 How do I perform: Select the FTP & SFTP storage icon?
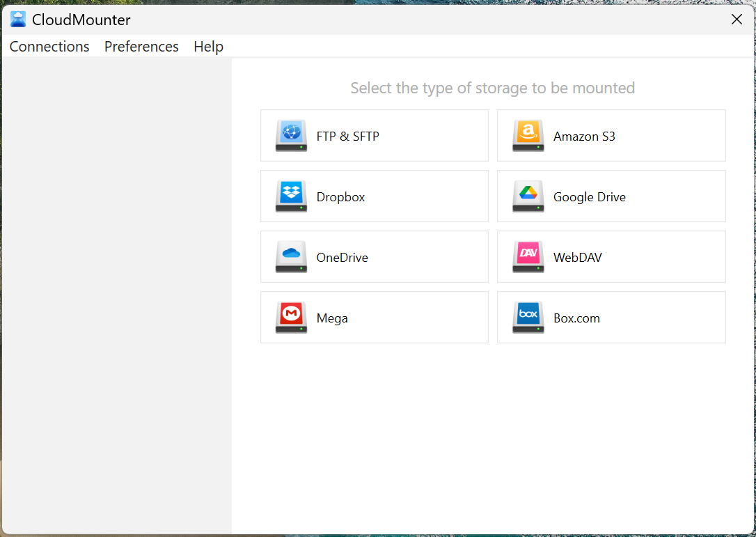290,135
